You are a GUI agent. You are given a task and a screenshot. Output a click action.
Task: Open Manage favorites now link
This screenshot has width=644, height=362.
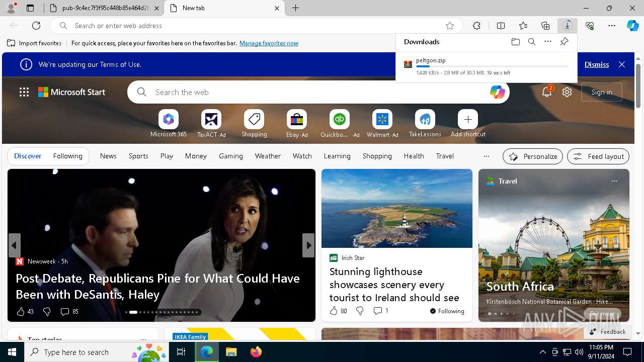click(269, 43)
